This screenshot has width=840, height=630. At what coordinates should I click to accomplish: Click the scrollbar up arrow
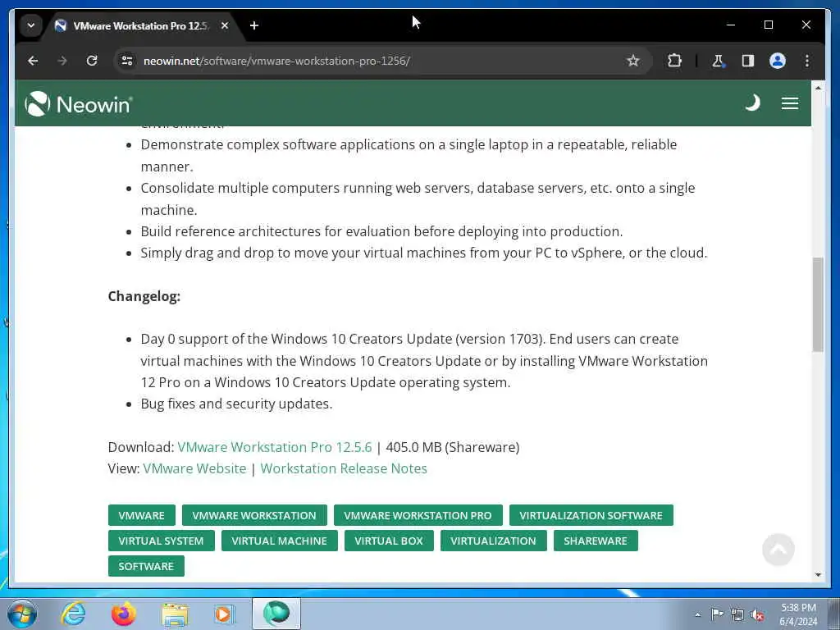pyautogui.click(x=818, y=87)
